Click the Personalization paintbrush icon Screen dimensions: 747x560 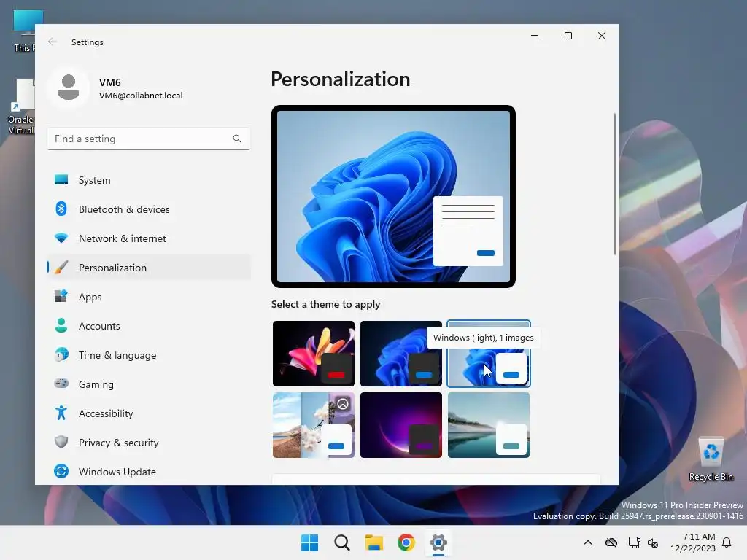61,267
